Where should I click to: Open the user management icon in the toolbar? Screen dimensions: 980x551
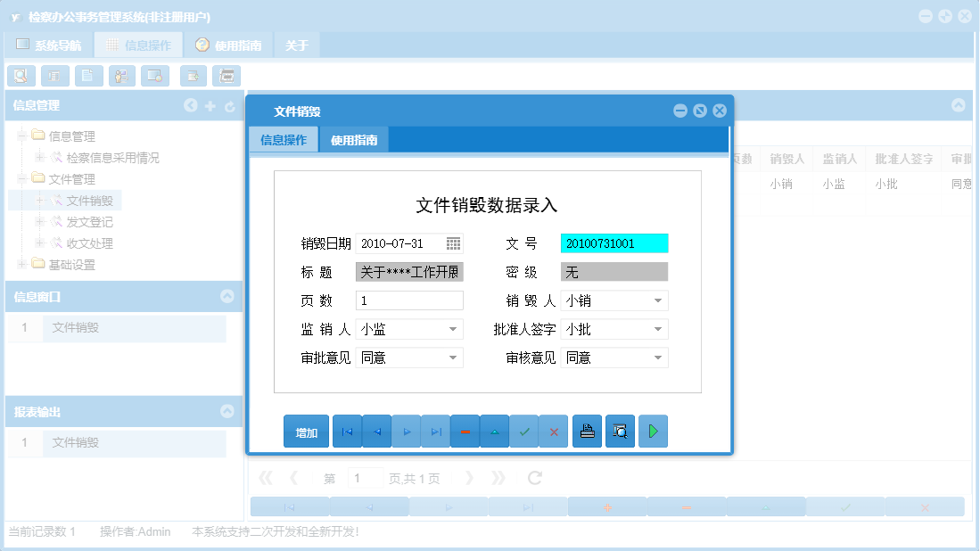point(120,76)
